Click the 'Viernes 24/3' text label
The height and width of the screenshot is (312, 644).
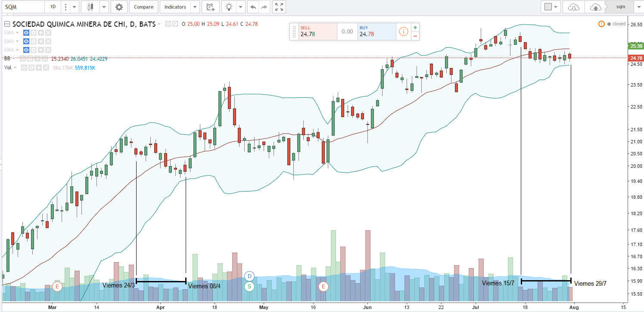[118, 285]
